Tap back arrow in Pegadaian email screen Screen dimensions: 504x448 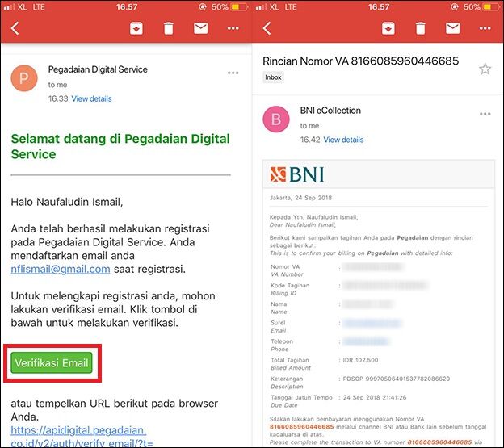tap(15, 28)
